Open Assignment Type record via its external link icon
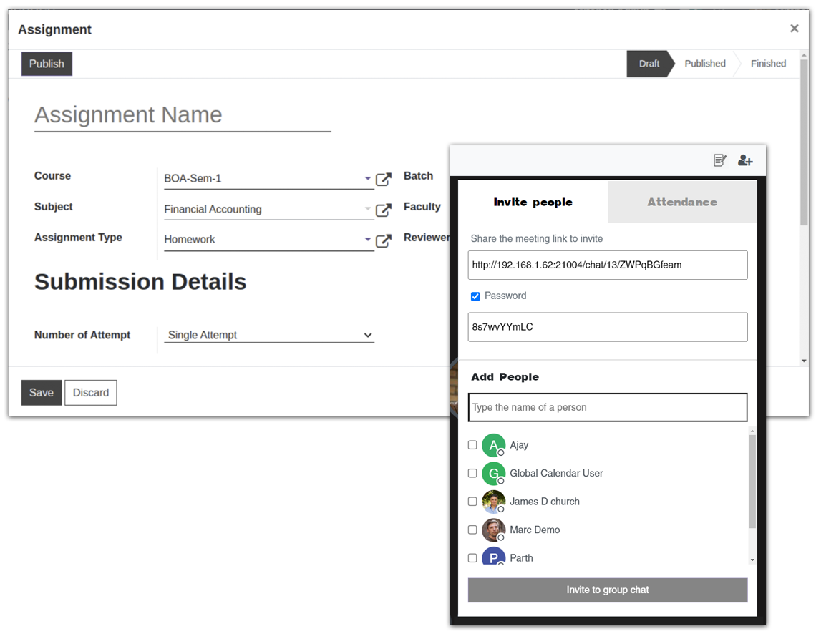 point(382,242)
